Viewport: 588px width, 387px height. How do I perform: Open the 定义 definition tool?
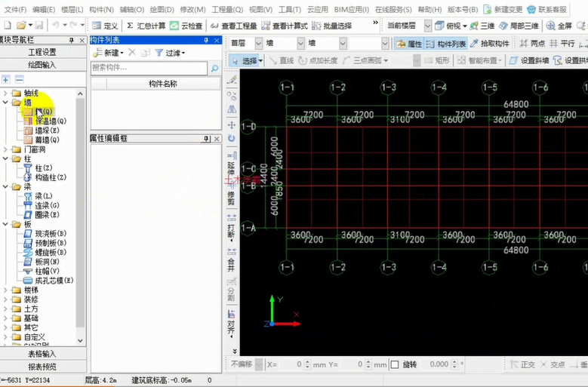[x=105, y=26]
